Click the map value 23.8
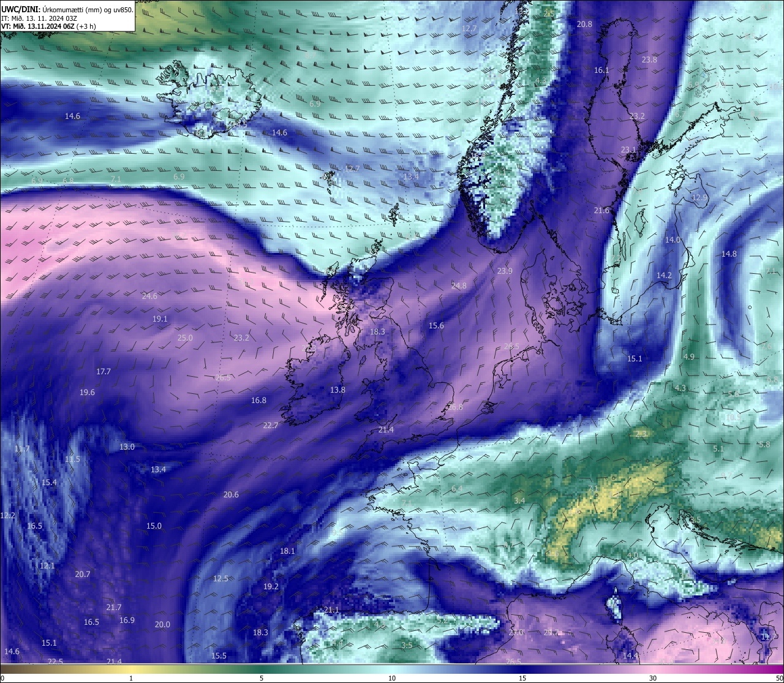 [649, 60]
